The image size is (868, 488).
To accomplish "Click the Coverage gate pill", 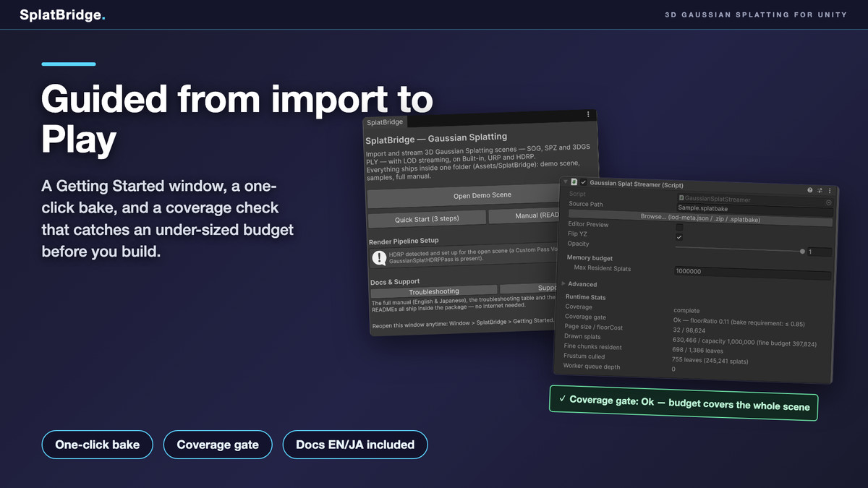I will pos(218,445).
